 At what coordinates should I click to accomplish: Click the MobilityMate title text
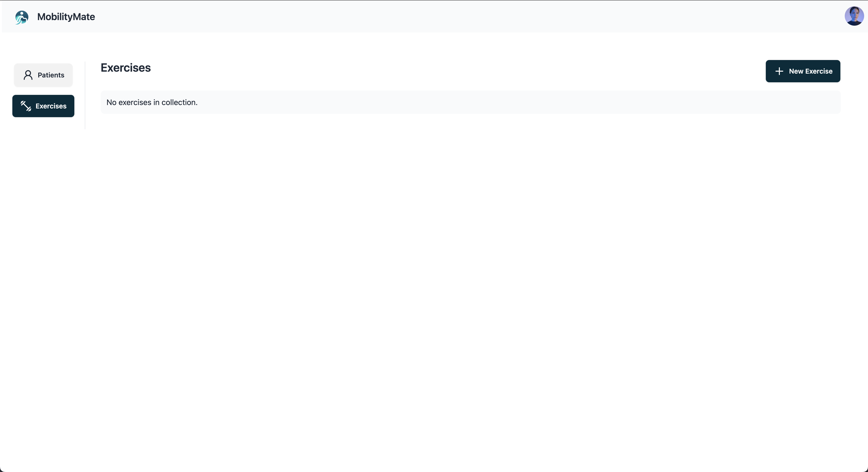tap(66, 17)
